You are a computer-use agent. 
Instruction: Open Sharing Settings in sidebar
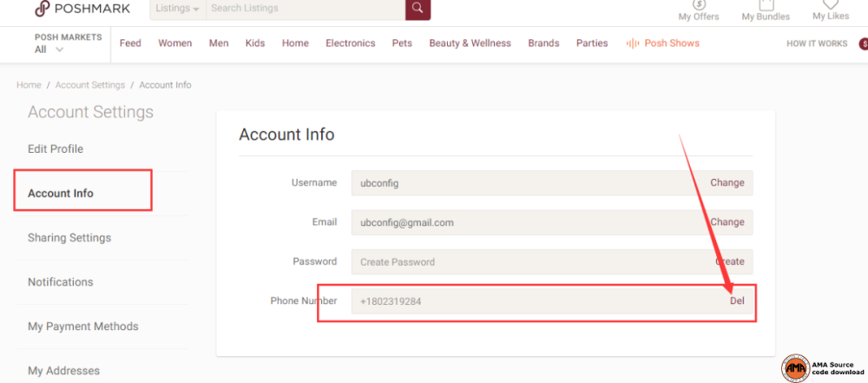tap(69, 238)
